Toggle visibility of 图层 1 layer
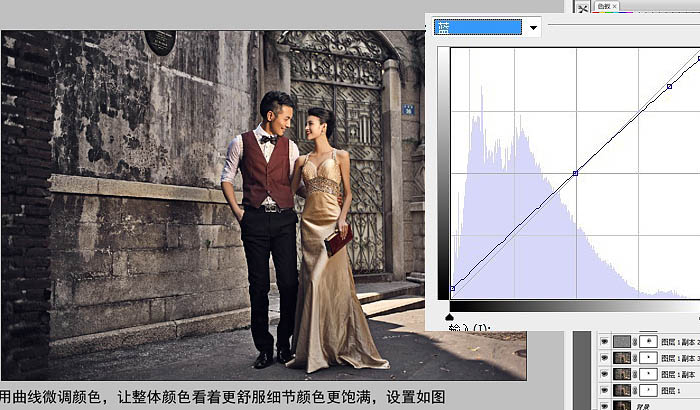 tap(604, 389)
